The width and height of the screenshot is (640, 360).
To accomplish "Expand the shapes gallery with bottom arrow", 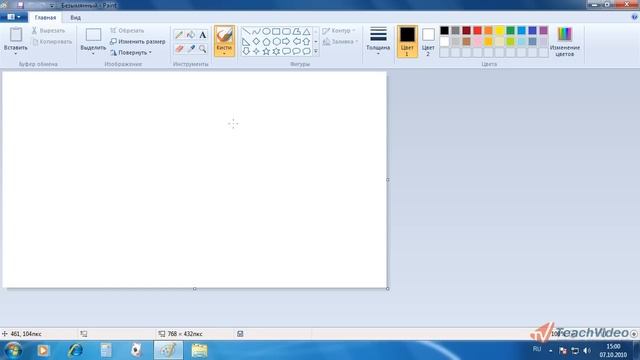I will 316,51.
